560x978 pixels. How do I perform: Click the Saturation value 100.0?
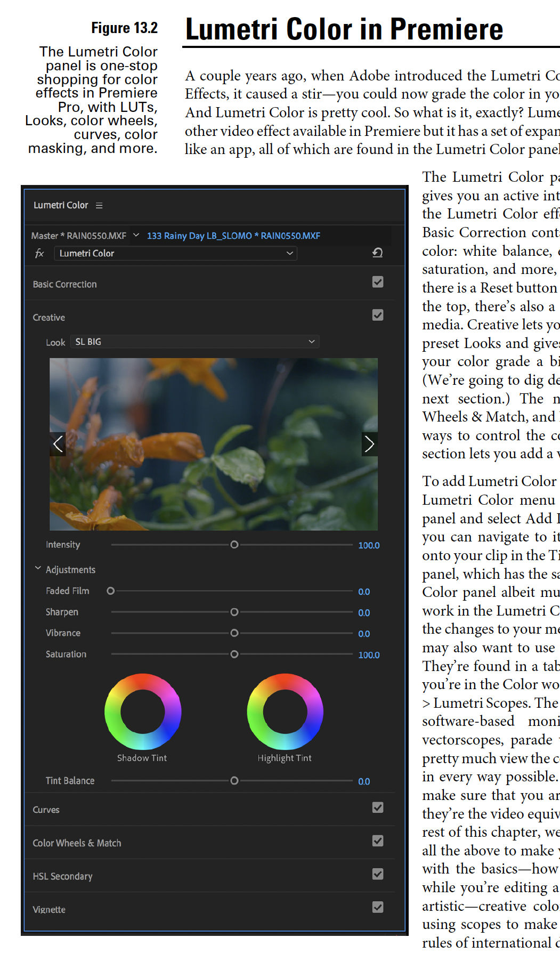click(x=369, y=656)
